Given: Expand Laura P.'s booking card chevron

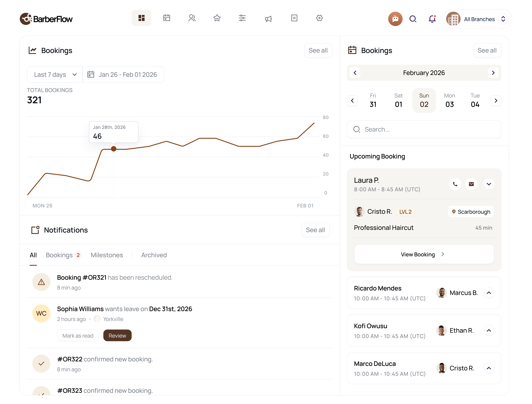Looking at the screenshot, I should tap(489, 184).
